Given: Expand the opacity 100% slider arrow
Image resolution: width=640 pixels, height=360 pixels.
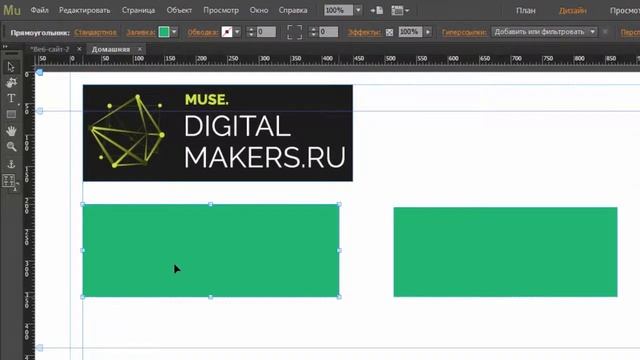Looking at the screenshot, I should tap(428, 32).
